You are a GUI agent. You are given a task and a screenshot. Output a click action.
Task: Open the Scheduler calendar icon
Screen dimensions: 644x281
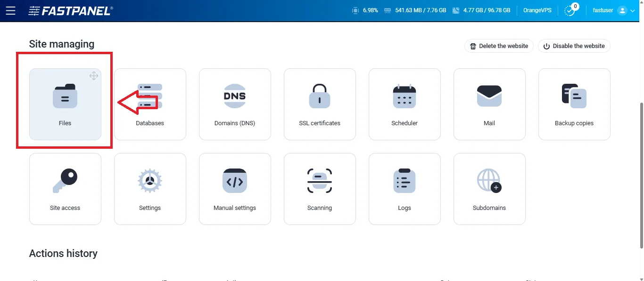pyautogui.click(x=405, y=96)
